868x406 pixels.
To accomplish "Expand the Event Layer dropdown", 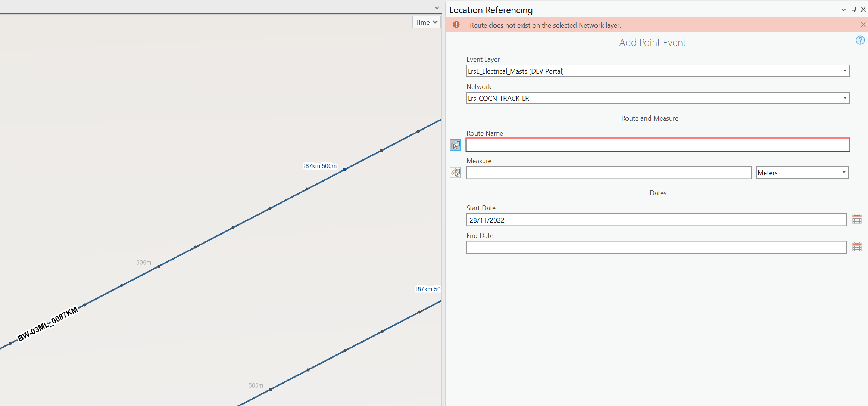I will 845,71.
